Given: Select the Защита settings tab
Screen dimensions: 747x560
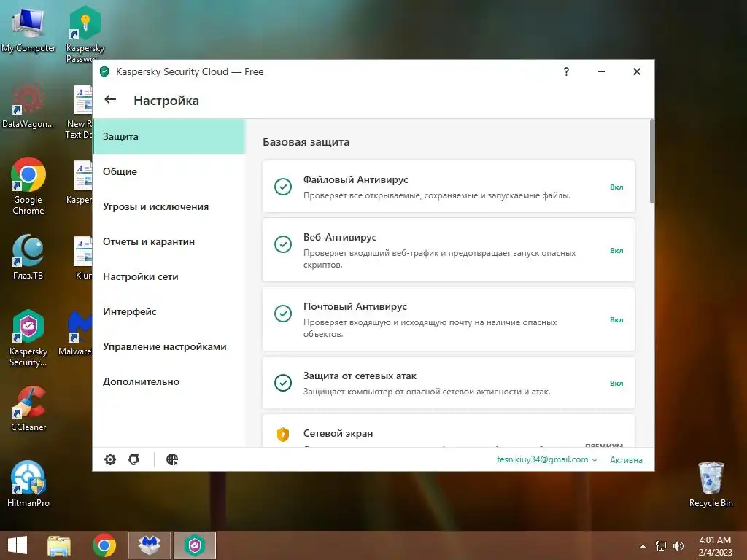Looking at the screenshot, I should tap(169, 136).
